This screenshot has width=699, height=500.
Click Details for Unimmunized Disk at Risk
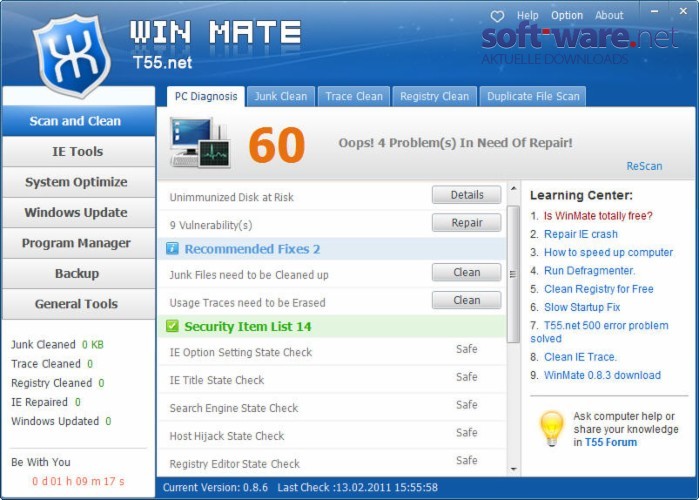point(466,195)
